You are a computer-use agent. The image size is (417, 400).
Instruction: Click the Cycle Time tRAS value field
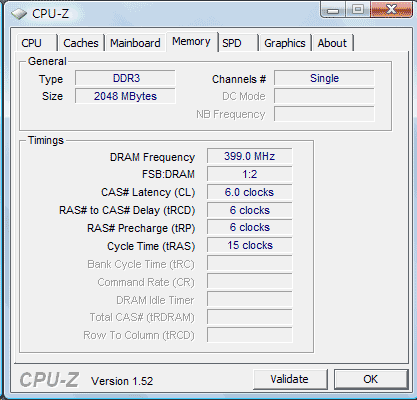pos(250,245)
